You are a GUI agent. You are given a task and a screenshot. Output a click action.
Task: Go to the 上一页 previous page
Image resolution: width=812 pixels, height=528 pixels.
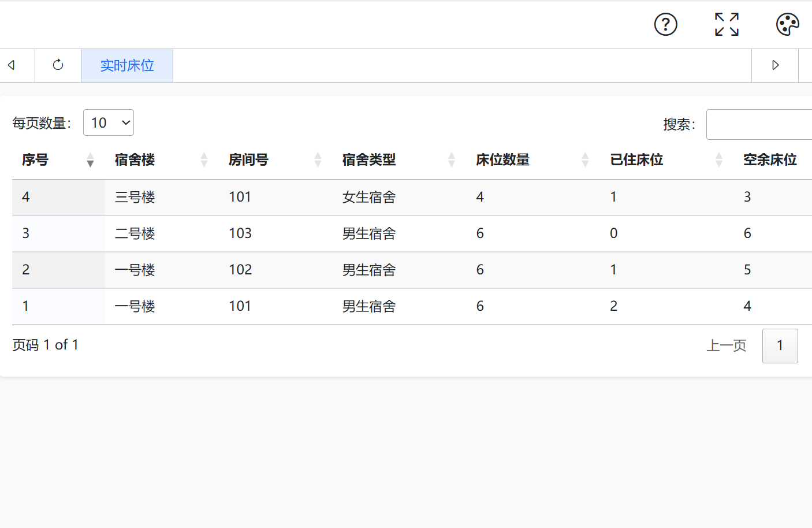tap(727, 345)
